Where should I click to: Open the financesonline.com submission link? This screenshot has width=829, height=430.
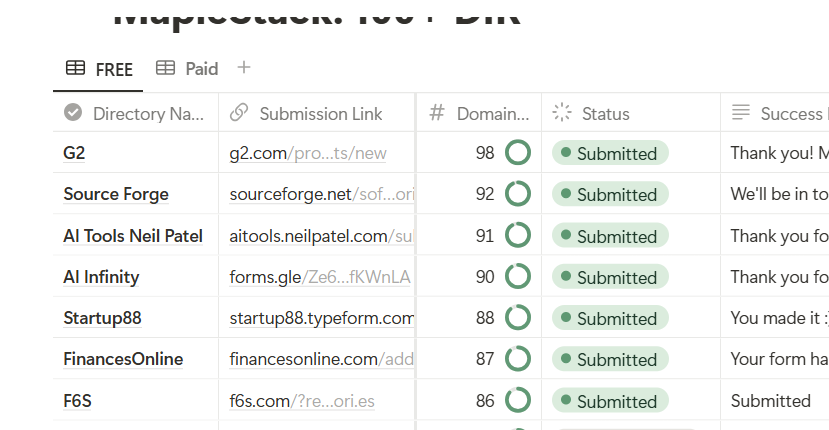pos(321,359)
